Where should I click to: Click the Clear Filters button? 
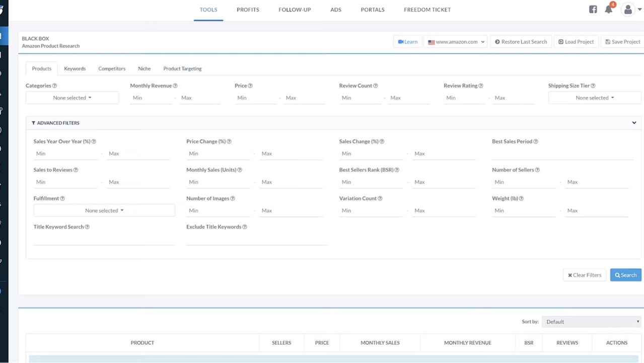coord(585,275)
